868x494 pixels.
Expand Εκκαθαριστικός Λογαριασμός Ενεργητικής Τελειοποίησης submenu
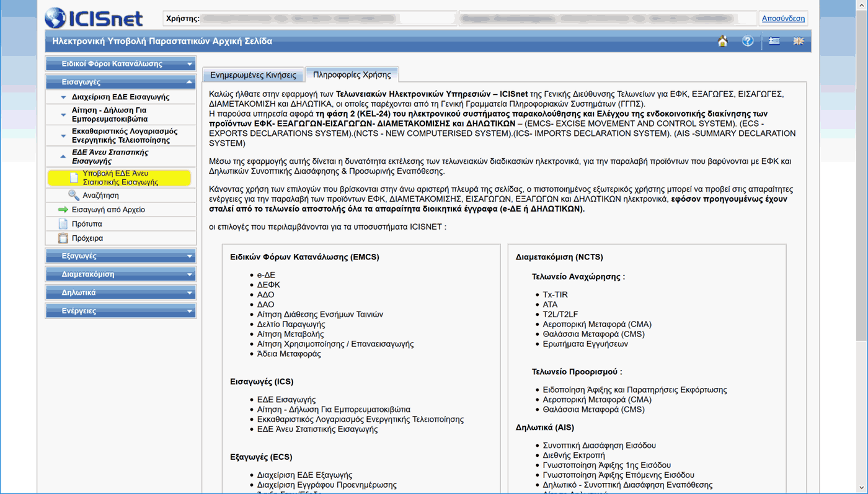click(x=121, y=136)
